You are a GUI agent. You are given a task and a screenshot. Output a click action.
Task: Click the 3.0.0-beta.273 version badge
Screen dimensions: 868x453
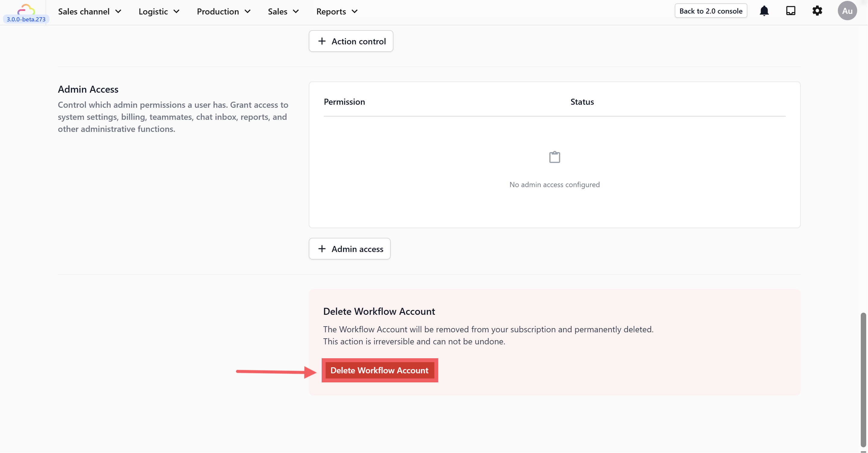point(26,19)
